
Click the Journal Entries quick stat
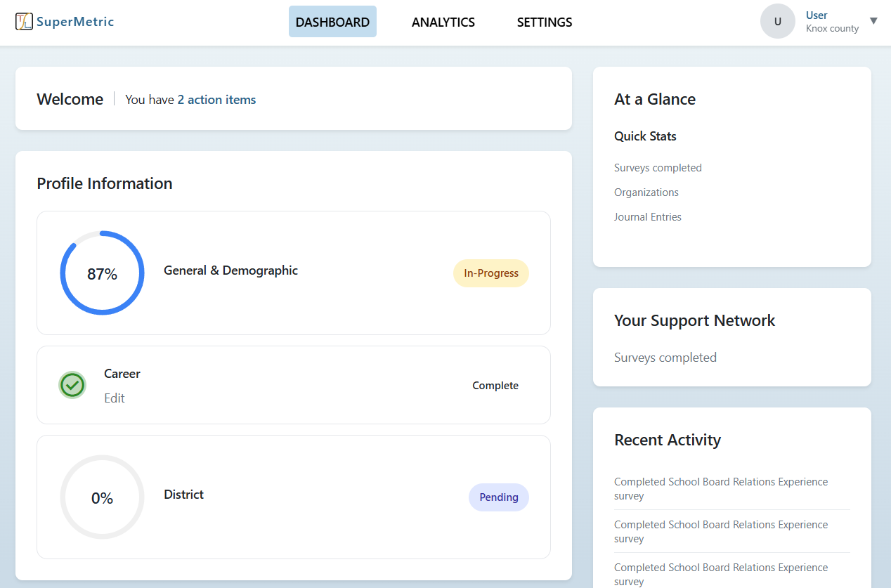(647, 217)
